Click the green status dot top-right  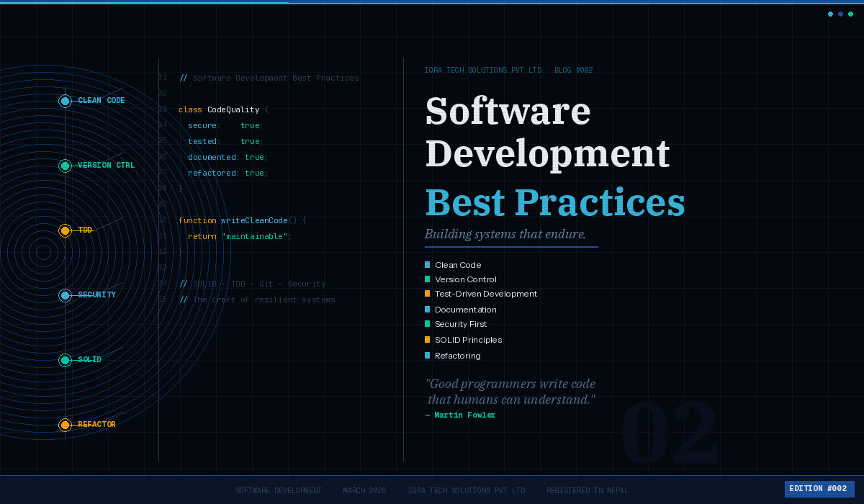coord(850,14)
